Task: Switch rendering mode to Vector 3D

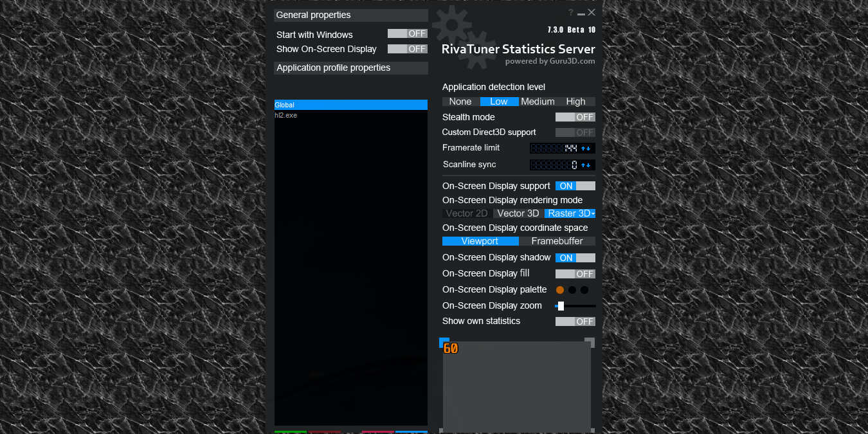Action: [x=518, y=213]
